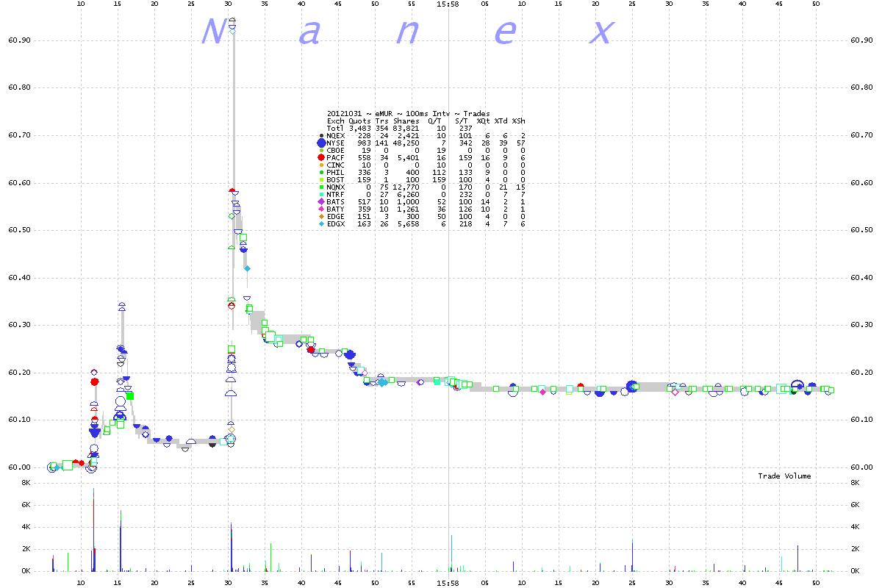Image resolution: width=882 pixels, height=588 pixels.
Task: Select BATY shares value '1,261'
Action: point(408,209)
